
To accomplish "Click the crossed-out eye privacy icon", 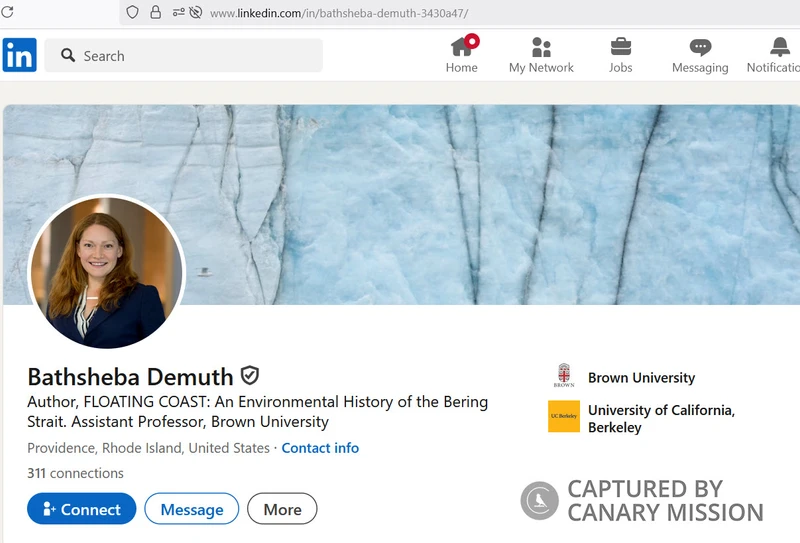I will point(195,12).
